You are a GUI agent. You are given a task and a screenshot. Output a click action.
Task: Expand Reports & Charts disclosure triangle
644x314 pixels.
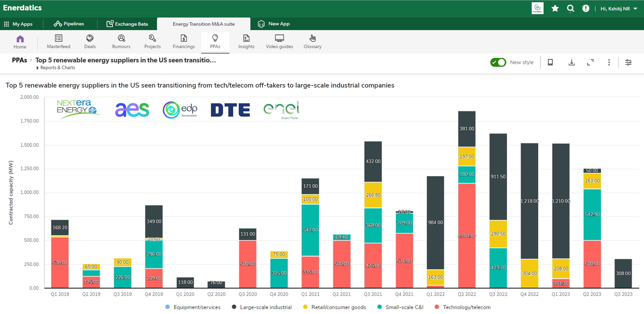tap(37, 68)
